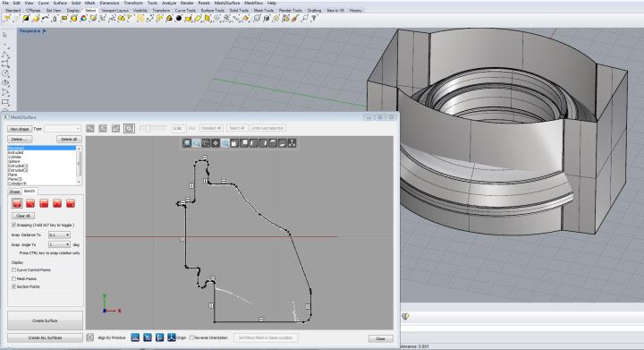This screenshot has width=644, height=350.
Task: Switch to Drafting toolbar tab
Action: coord(315,10)
